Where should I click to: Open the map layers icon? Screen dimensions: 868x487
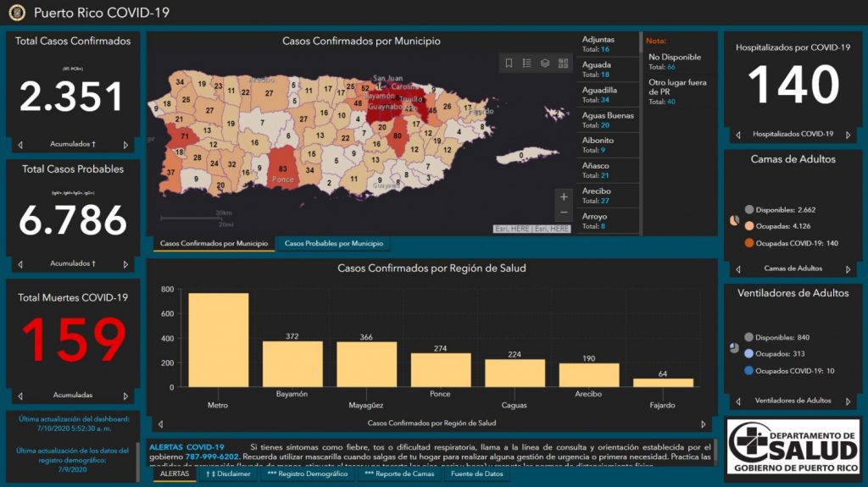pos(545,64)
